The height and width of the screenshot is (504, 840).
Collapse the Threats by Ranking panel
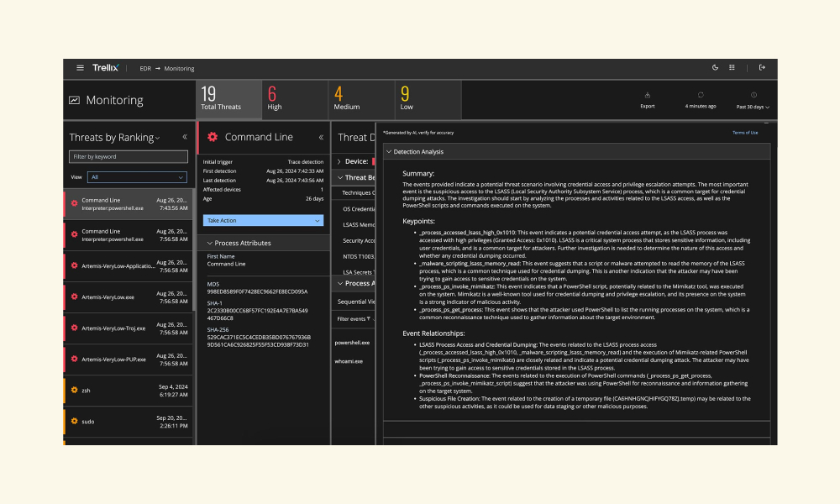(x=185, y=137)
